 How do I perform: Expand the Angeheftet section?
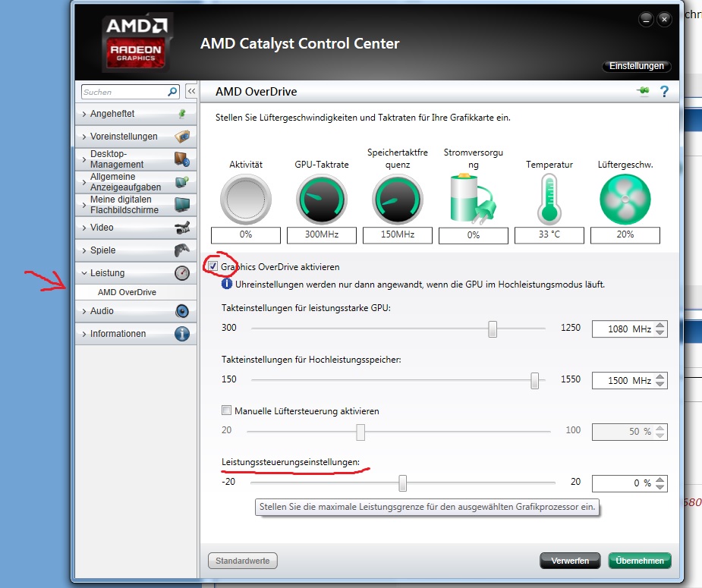point(84,114)
